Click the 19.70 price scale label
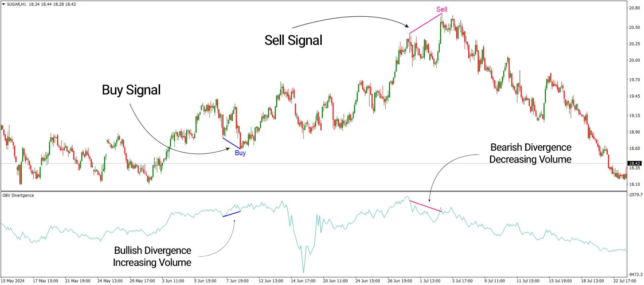The image size is (644, 285). [x=634, y=80]
